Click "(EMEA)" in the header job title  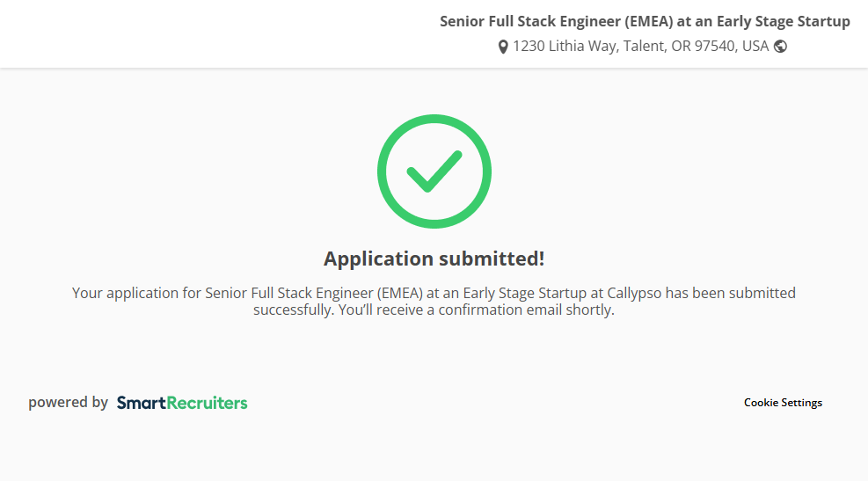[649, 22]
